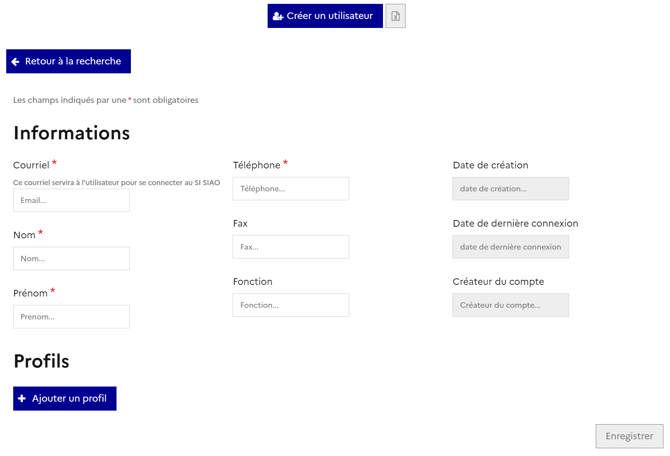Click the date de dernière connexion field
The height and width of the screenshot is (456, 670).
click(x=510, y=247)
